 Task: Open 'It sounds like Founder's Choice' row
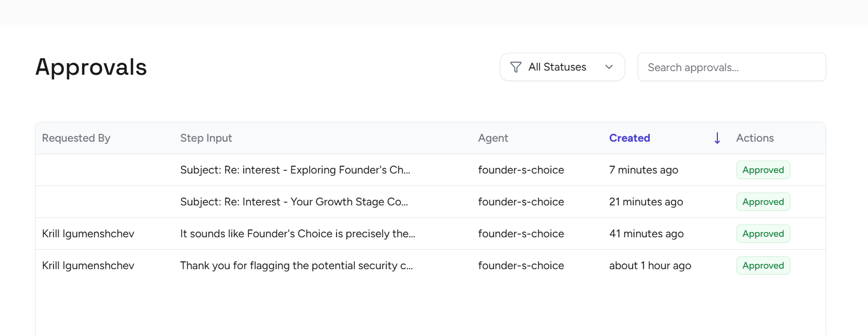pos(298,234)
